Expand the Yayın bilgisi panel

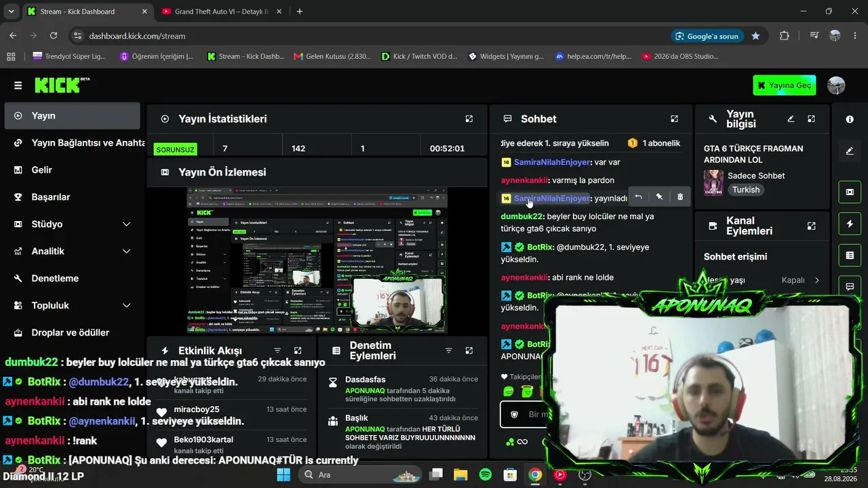pos(811,119)
